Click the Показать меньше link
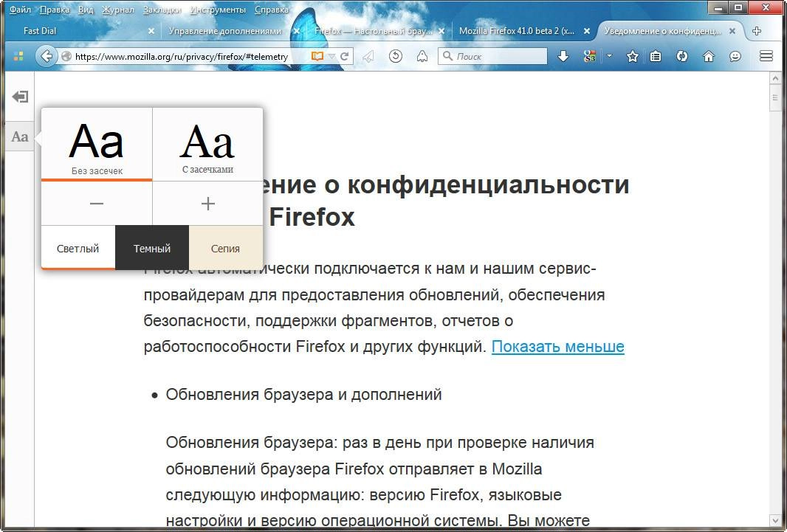 pos(557,347)
